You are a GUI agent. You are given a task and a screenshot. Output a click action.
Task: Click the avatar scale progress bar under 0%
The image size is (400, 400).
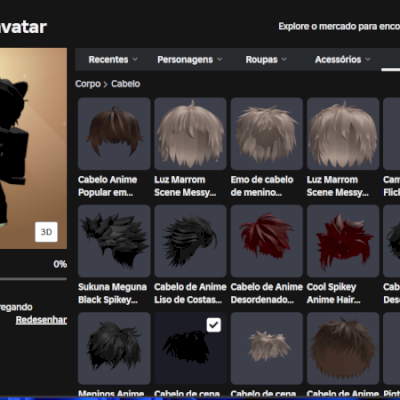click(x=33, y=279)
